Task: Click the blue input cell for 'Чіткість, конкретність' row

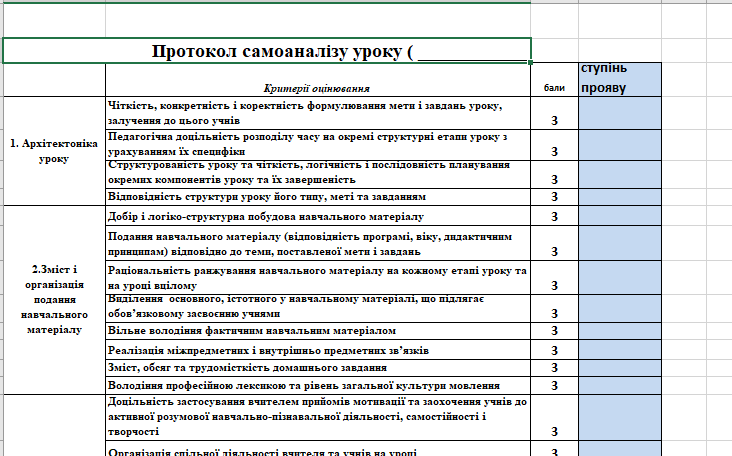Action: tap(620, 113)
